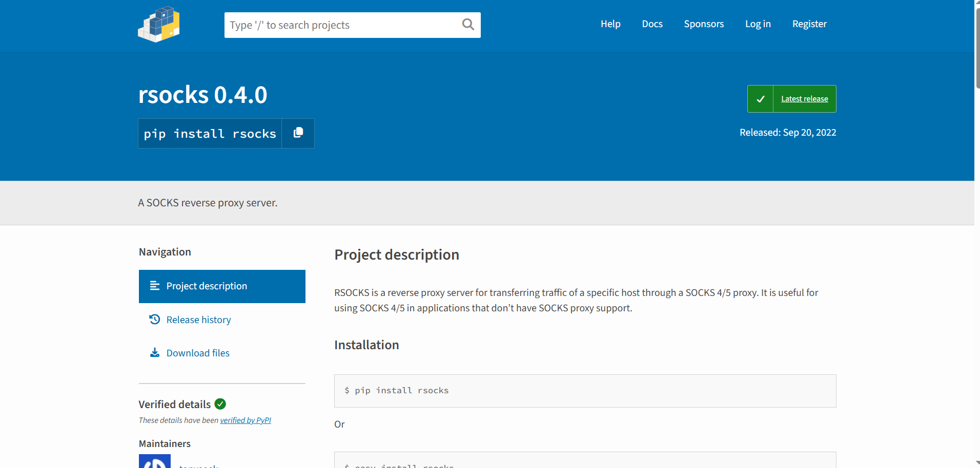Click the green checkmark on Latest release

761,99
